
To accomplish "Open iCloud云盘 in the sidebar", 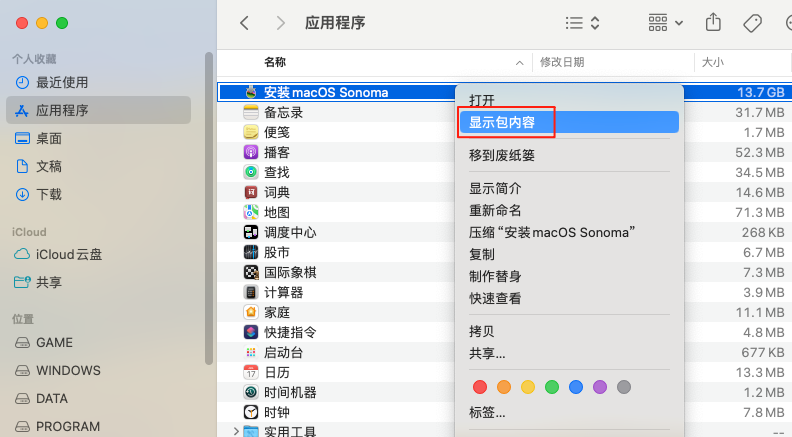I will tap(69, 254).
